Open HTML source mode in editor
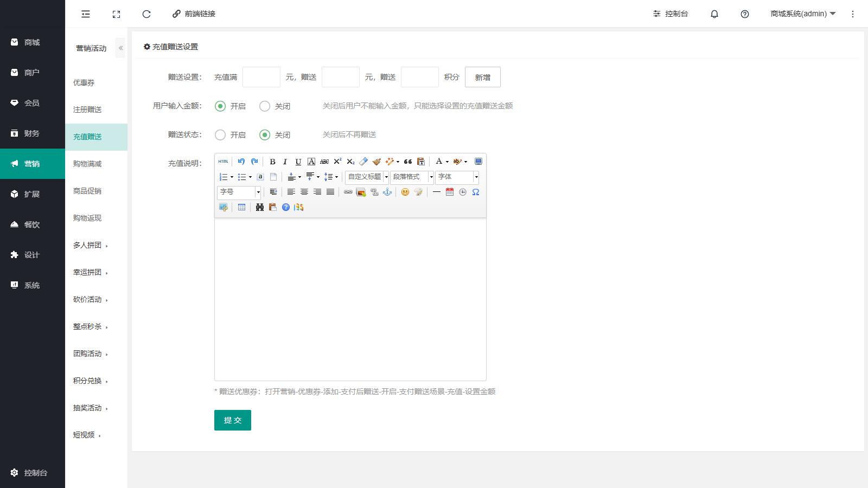 pos(223,162)
